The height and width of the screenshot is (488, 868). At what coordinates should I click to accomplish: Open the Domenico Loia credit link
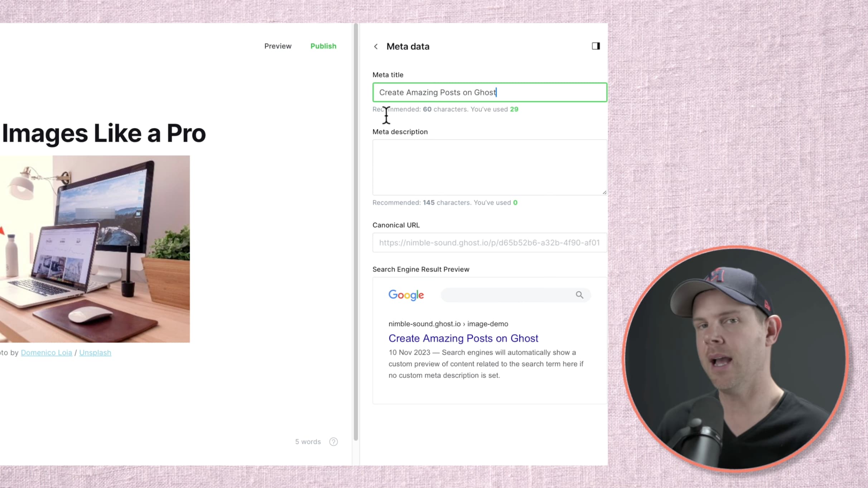point(47,353)
